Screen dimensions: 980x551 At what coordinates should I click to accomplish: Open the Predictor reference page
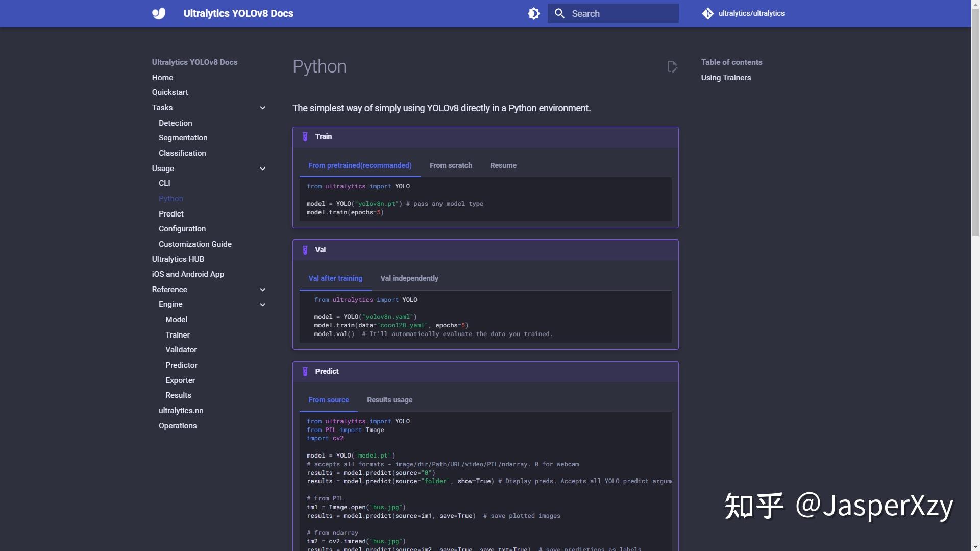(181, 365)
